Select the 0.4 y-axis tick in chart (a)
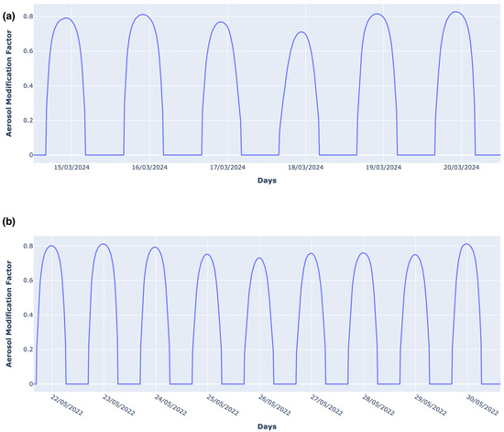 [27, 86]
